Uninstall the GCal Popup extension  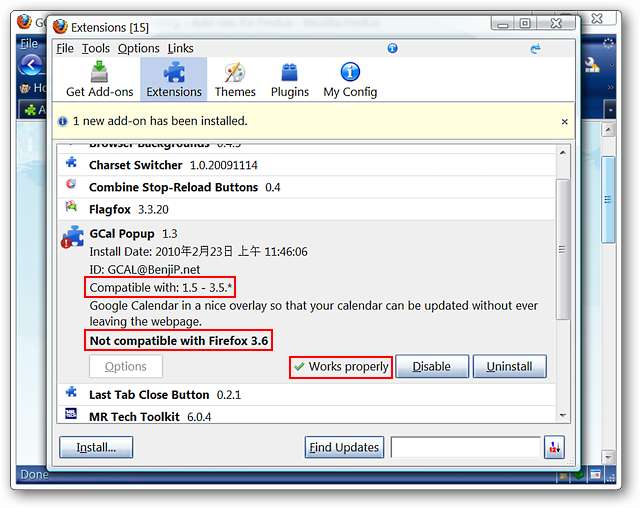click(509, 366)
